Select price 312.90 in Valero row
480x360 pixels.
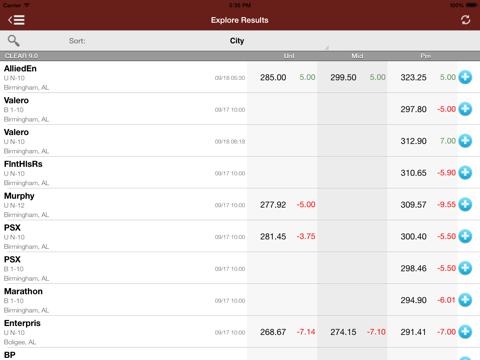coord(413,141)
